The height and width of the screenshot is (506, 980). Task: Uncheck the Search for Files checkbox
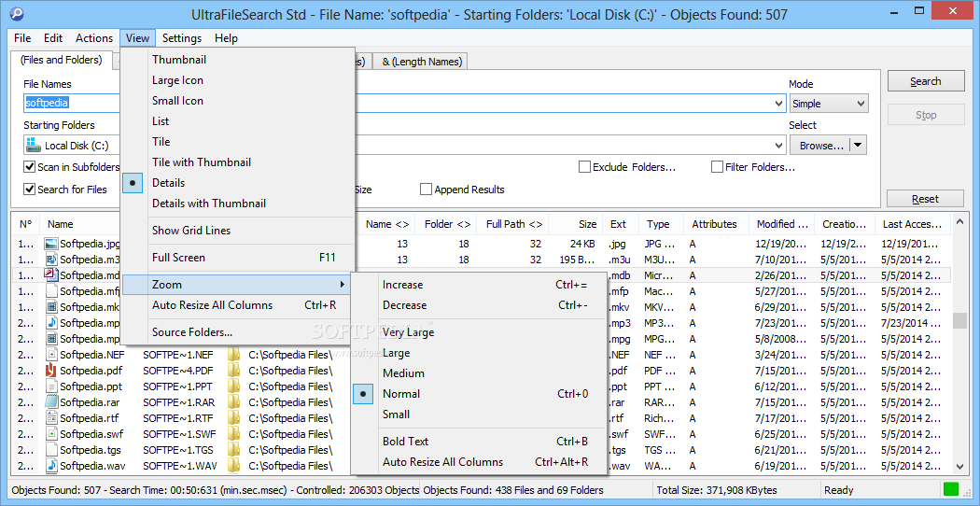pos(29,190)
